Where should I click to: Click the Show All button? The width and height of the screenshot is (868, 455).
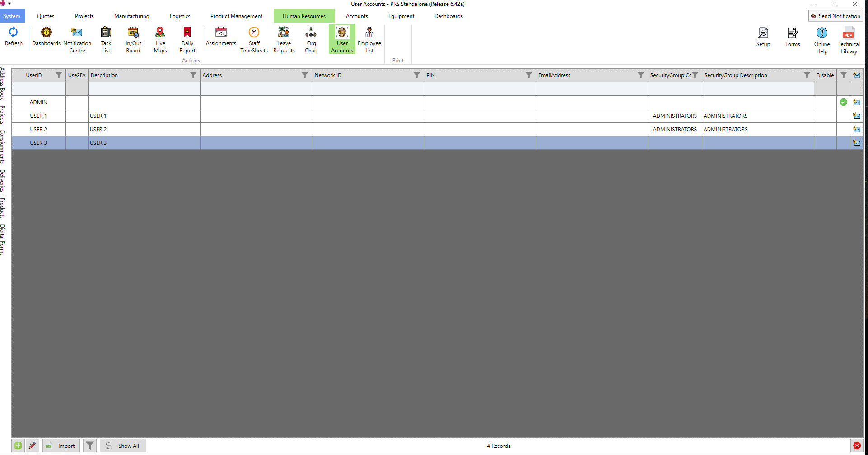(123, 446)
